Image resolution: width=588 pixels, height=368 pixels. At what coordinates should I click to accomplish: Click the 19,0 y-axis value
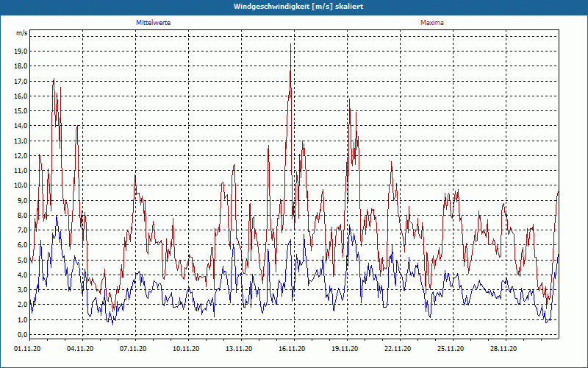[x=21, y=52]
